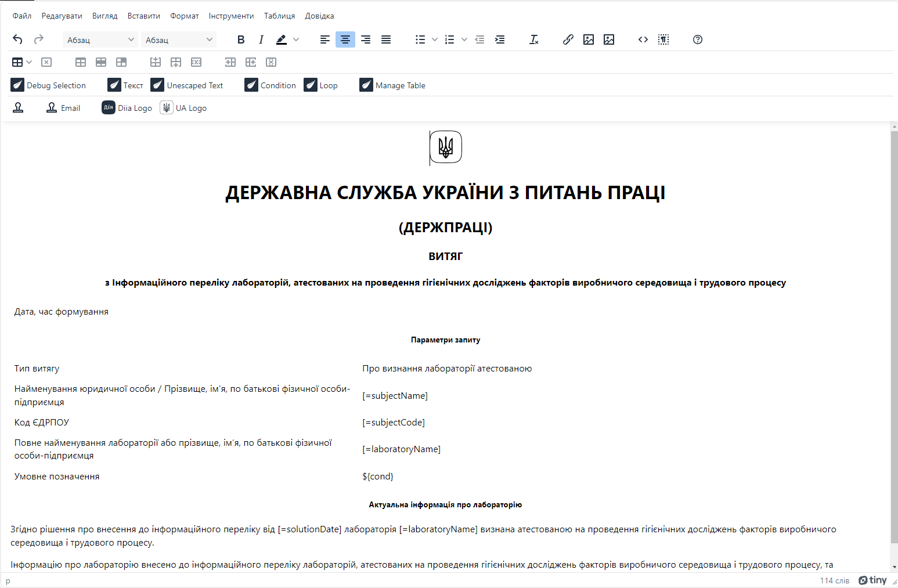Toggle the bulleted list

tap(420, 39)
